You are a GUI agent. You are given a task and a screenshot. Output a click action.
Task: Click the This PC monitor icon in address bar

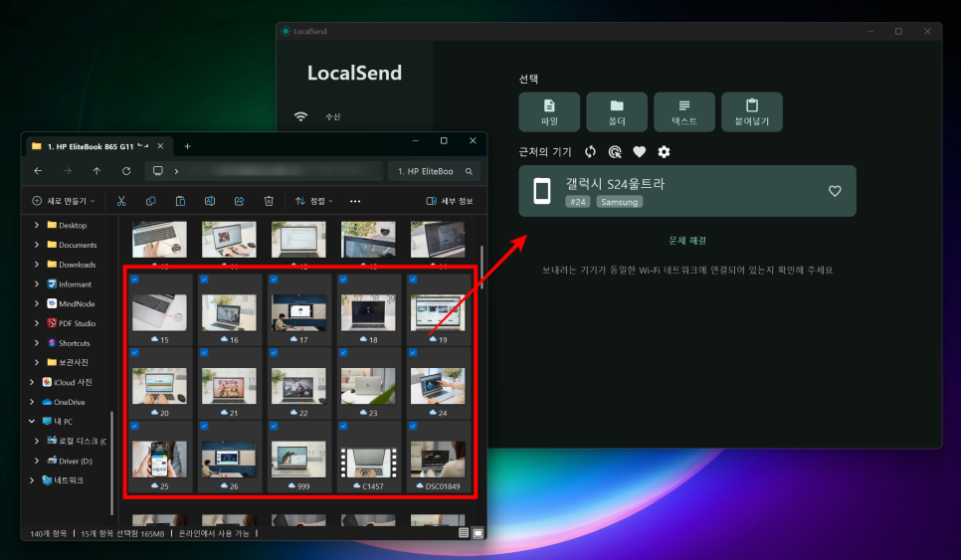(158, 171)
